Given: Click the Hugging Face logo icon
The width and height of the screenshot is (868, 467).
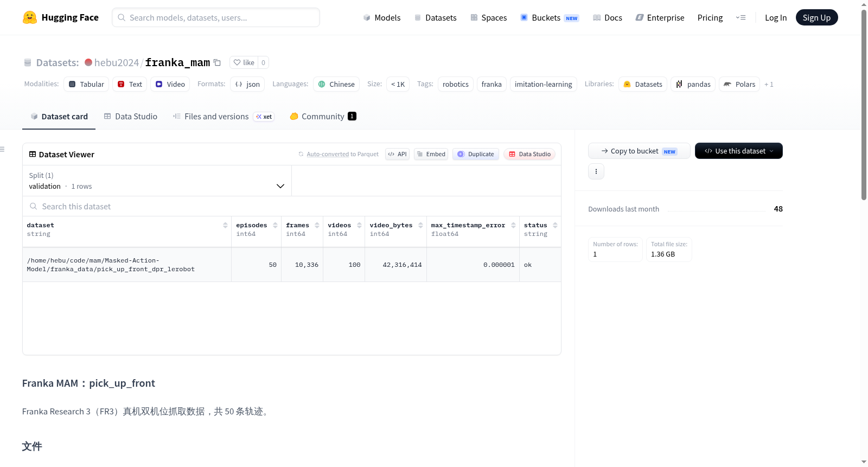Looking at the screenshot, I should [x=30, y=17].
